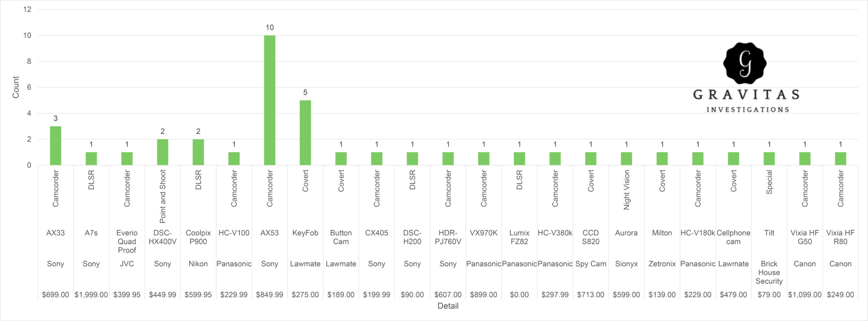Click the GRAVITAS wordmark text

pyautogui.click(x=747, y=94)
